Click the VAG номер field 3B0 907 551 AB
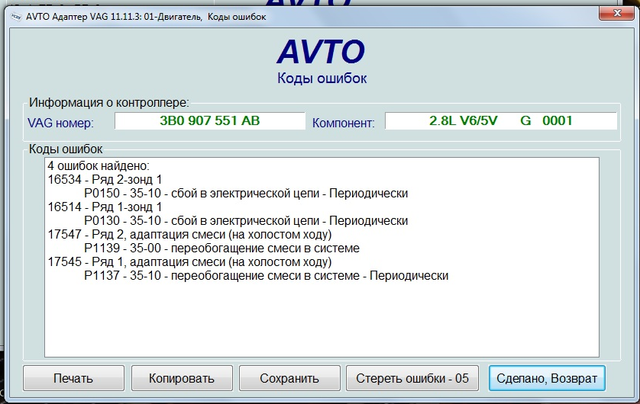The width and height of the screenshot is (640, 404). pyautogui.click(x=209, y=121)
